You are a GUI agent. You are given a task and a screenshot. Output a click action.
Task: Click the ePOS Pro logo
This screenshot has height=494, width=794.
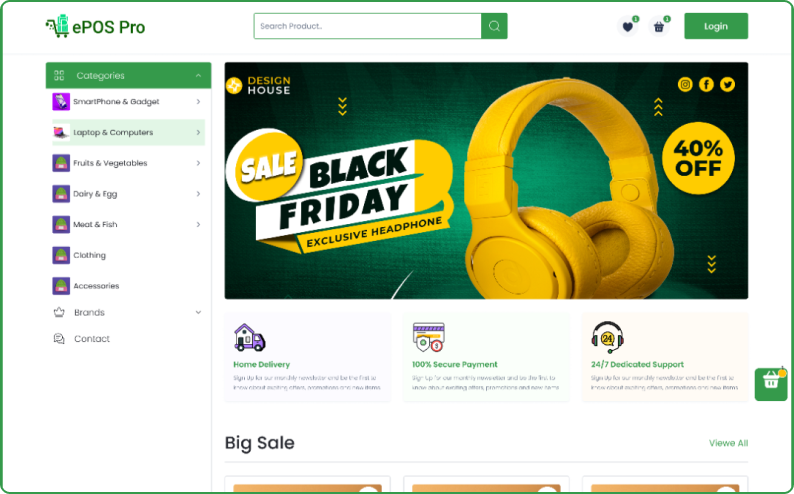click(x=95, y=26)
